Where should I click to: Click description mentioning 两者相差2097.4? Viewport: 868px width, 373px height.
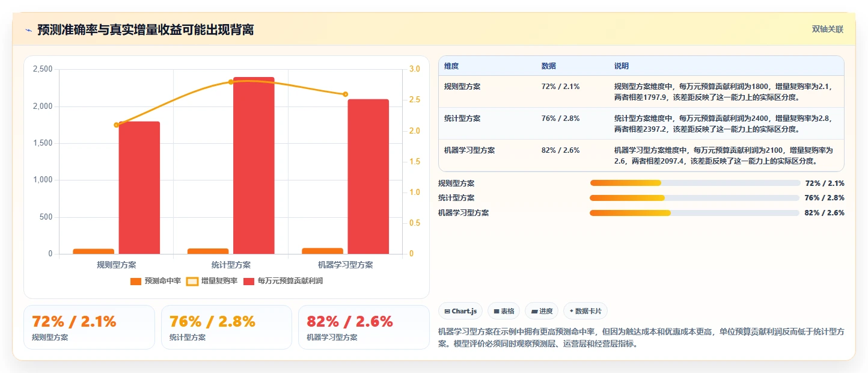click(726, 155)
